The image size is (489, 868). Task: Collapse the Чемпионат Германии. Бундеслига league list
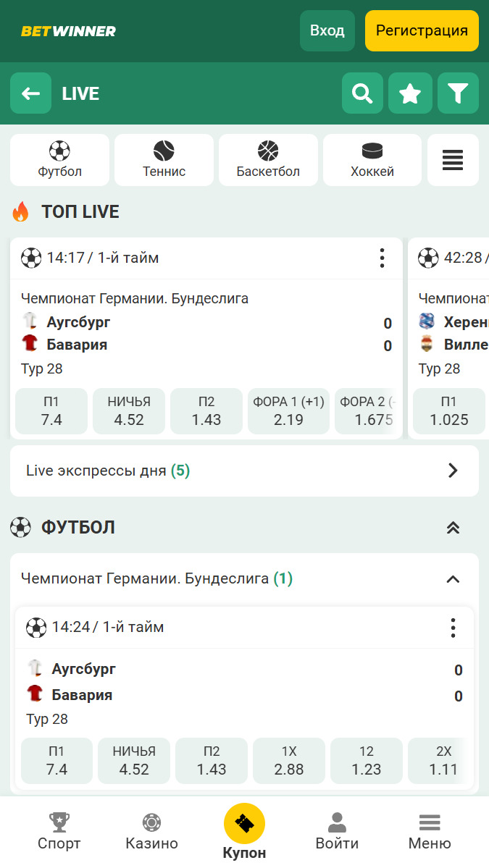453,579
